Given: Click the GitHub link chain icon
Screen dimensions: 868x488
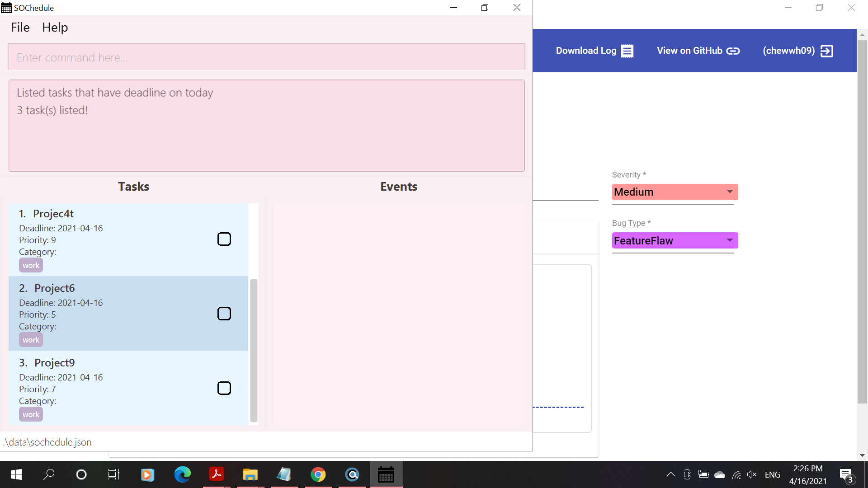Looking at the screenshot, I should click(733, 51).
